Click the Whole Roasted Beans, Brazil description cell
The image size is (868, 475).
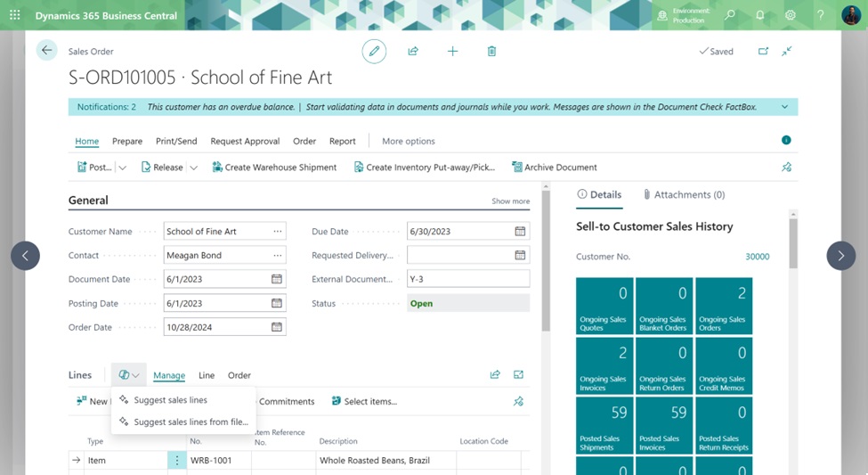pos(386,460)
